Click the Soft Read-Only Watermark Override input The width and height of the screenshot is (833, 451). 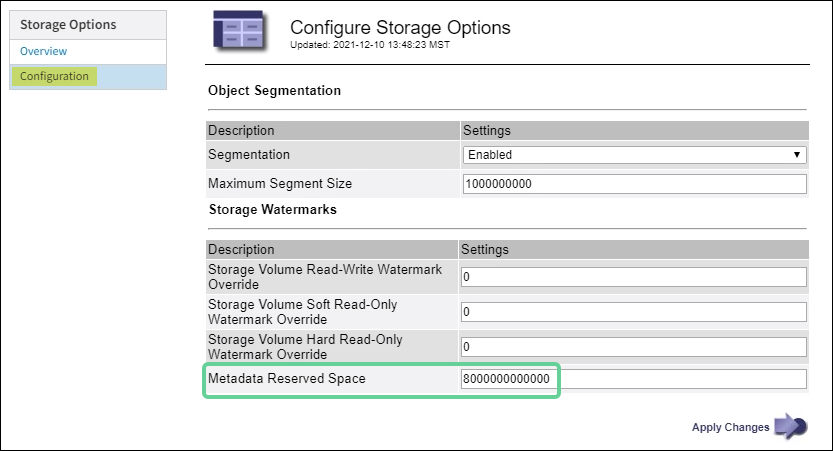click(x=634, y=312)
